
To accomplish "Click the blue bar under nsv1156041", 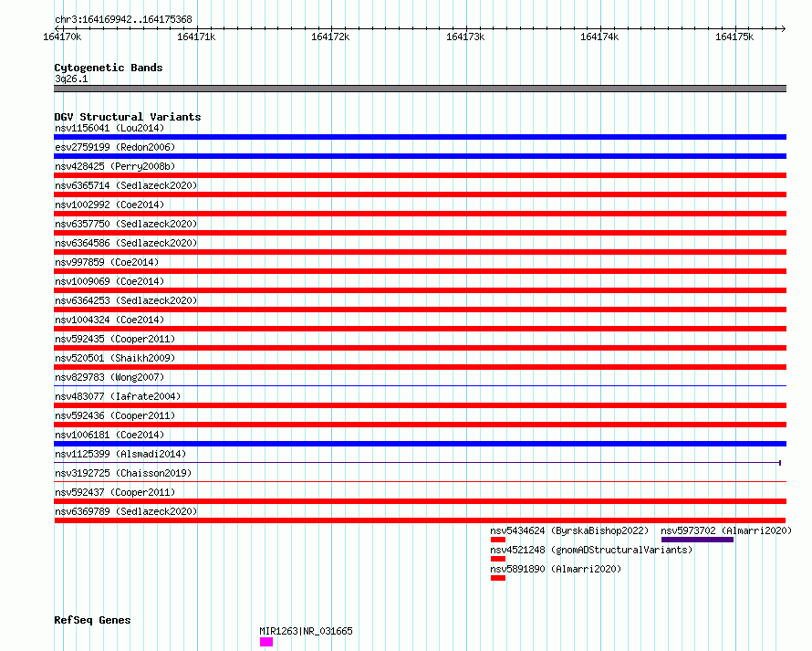I will [420, 137].
